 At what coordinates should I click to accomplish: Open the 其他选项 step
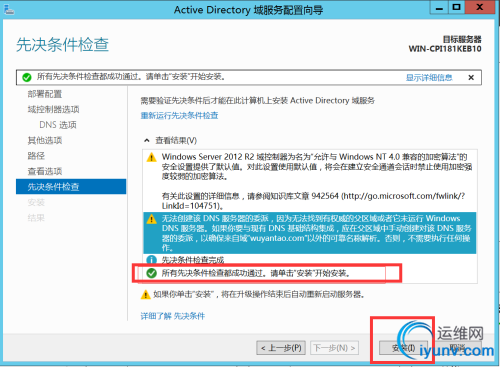tap(45, 140)
